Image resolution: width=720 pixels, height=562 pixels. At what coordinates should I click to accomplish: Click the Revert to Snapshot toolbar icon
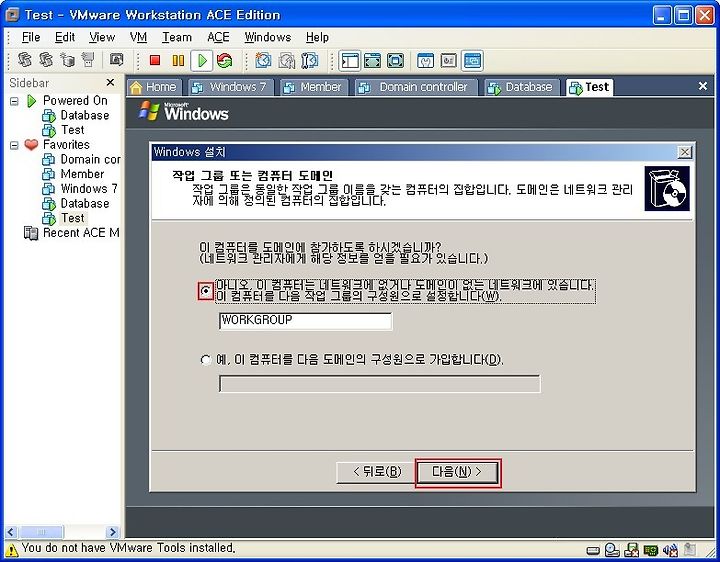(x=287, y=60)
